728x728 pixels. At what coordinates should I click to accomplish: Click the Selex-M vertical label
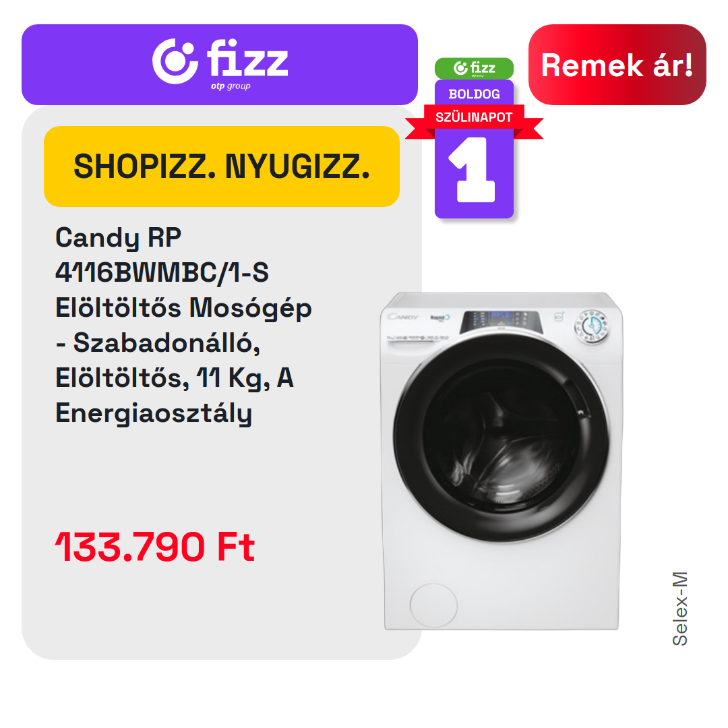coord(680,609)
